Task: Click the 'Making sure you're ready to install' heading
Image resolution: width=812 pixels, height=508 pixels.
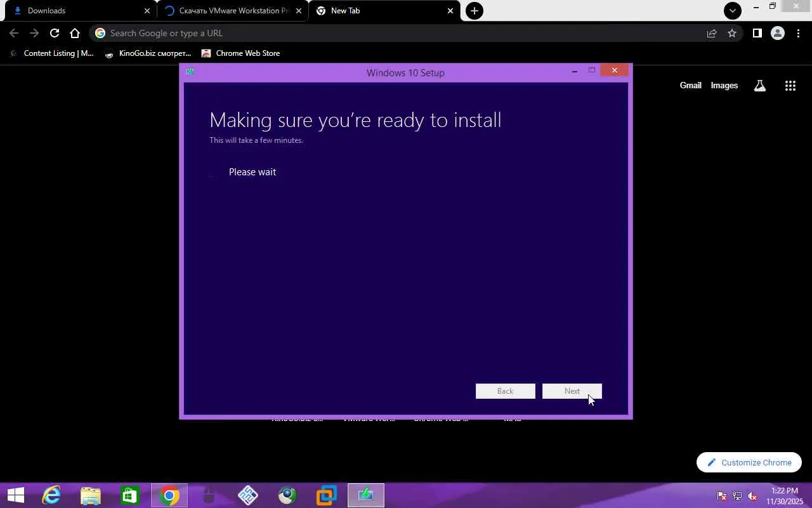Action: click(x=355, y=120)
